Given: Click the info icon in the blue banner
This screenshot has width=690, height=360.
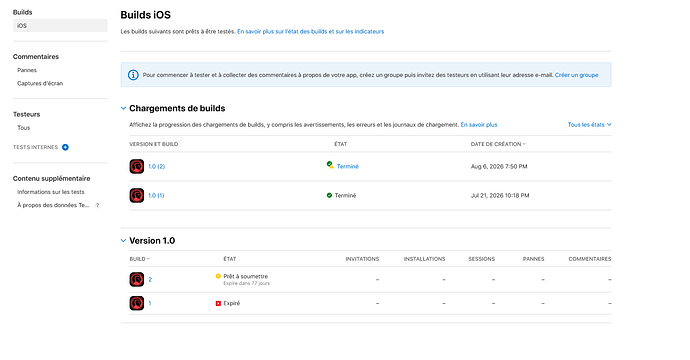Looking at the screenshot, I should 133,75.
